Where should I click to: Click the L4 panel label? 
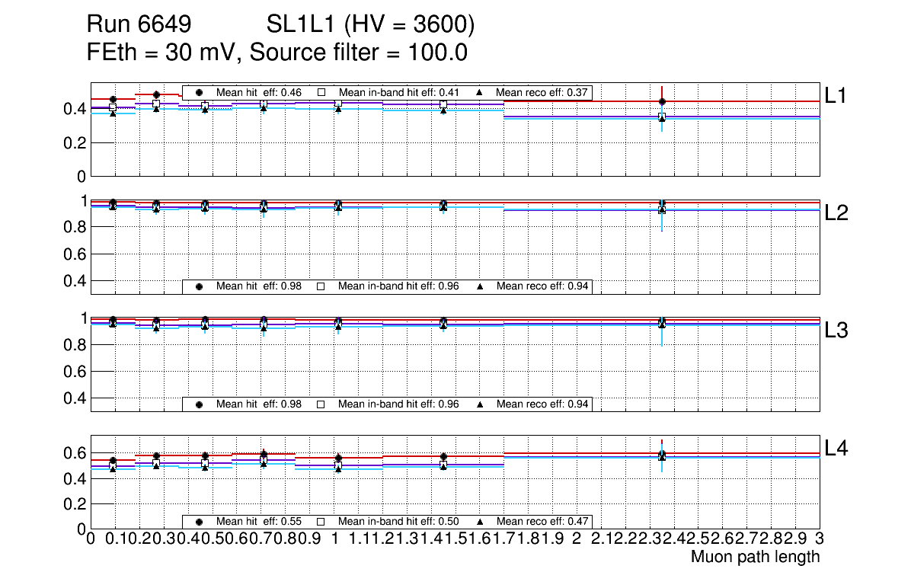[x=836, y=449]
